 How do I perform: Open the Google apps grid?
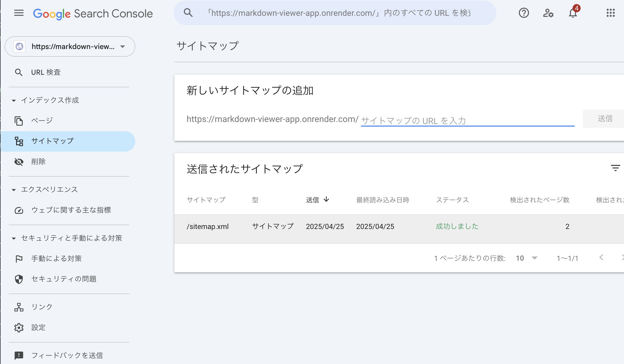coord(610,13)
